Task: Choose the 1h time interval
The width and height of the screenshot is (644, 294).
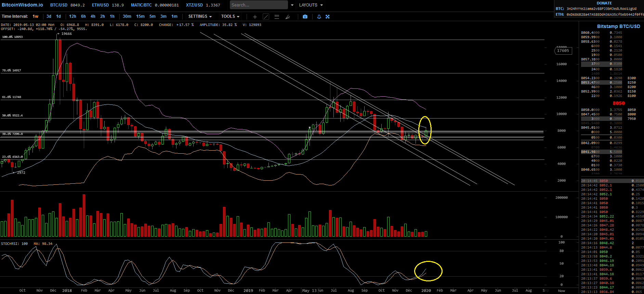Action: [x=112, y=16]
